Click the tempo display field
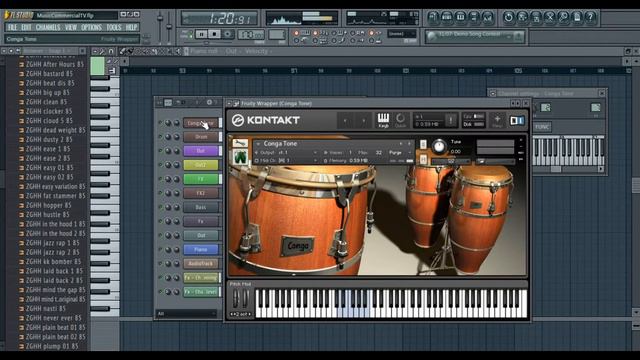This screenshot has width=640, height=360. coord(251,35)
